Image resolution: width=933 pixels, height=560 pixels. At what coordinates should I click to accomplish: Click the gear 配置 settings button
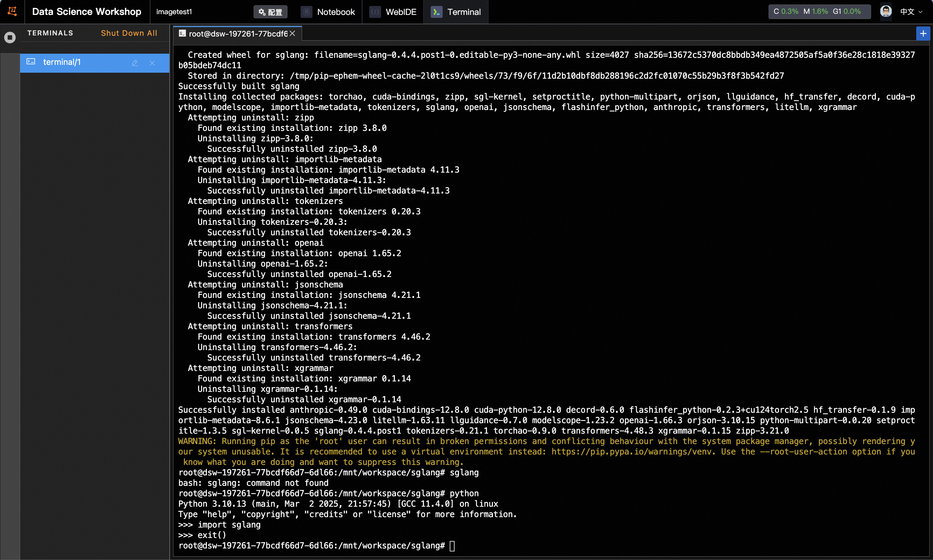click(270, 12)
